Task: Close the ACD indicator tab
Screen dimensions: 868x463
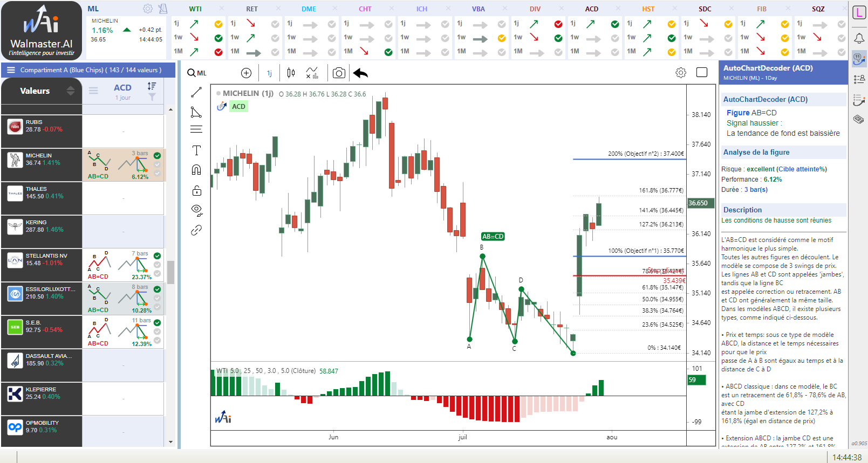Action: tap(618, 9)
